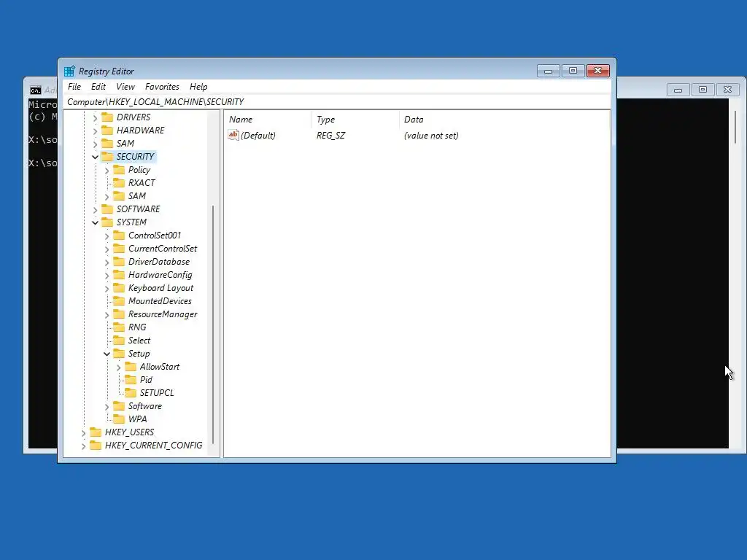Open the View menu
The width and height of the screenshot is (747, 560).
[x=125, y=87]
